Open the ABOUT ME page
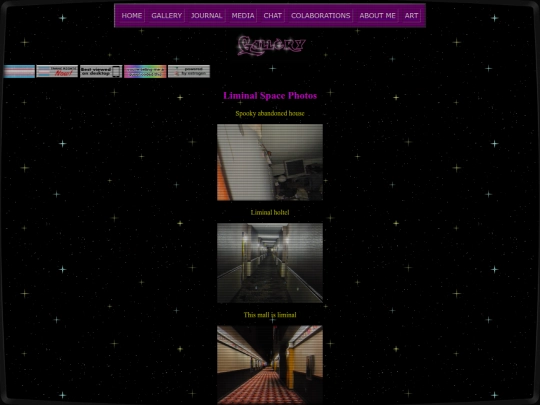Screen dimensions: 540x405 (x=377, y=15)
